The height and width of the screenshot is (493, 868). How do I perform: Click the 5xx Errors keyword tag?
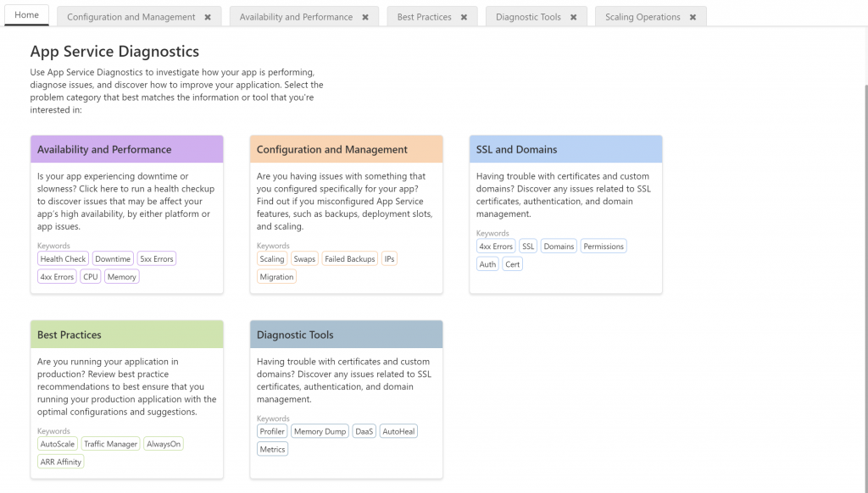tap(157, 259)
